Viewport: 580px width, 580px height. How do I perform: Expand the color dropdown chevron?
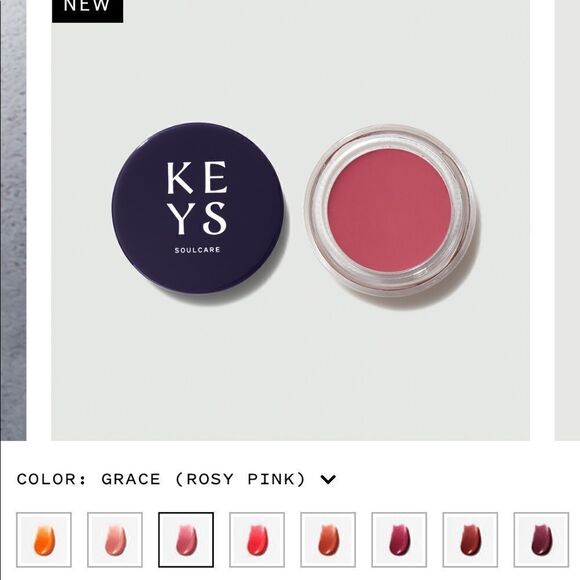[328, 479]
